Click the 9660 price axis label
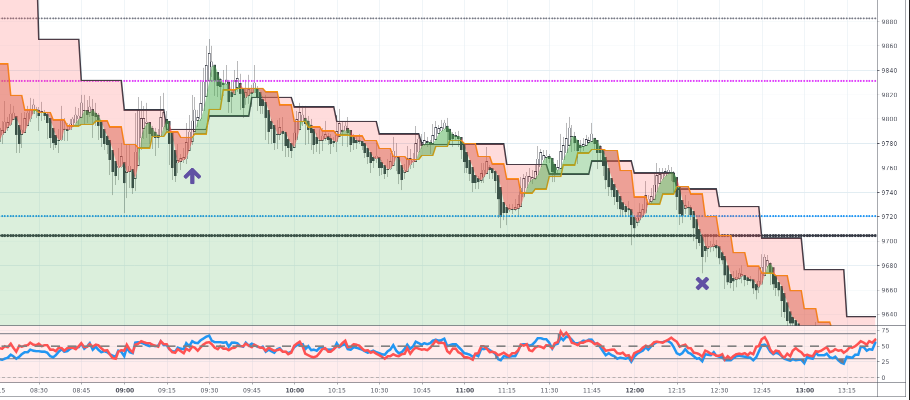 tap(889, 290)
